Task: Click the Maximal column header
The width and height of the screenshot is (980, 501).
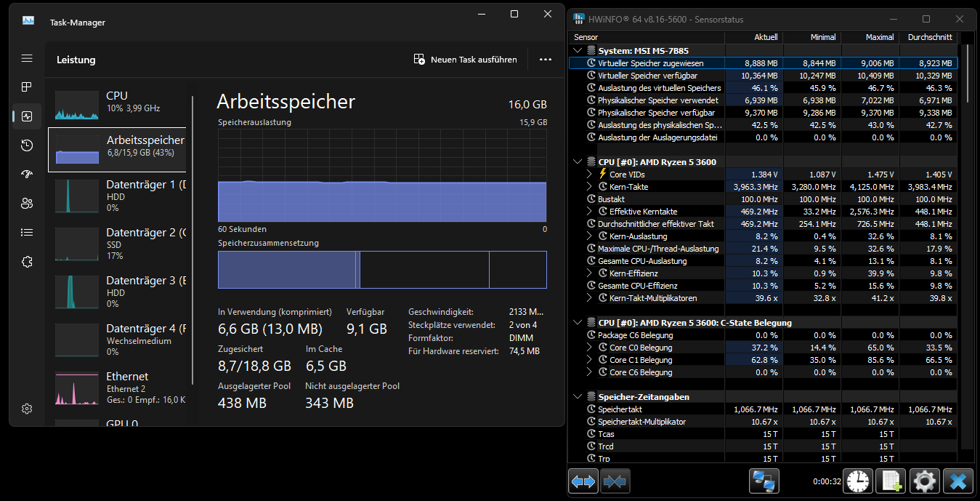Action: pyautogui.click(x=869, y=37)
